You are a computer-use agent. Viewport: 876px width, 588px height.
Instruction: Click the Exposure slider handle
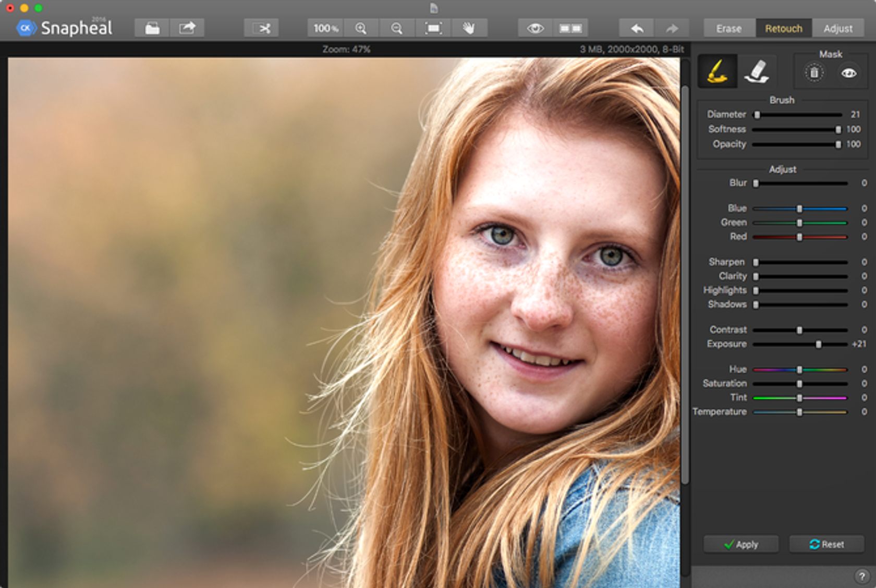pyautogui.click(x=819, y=345)
